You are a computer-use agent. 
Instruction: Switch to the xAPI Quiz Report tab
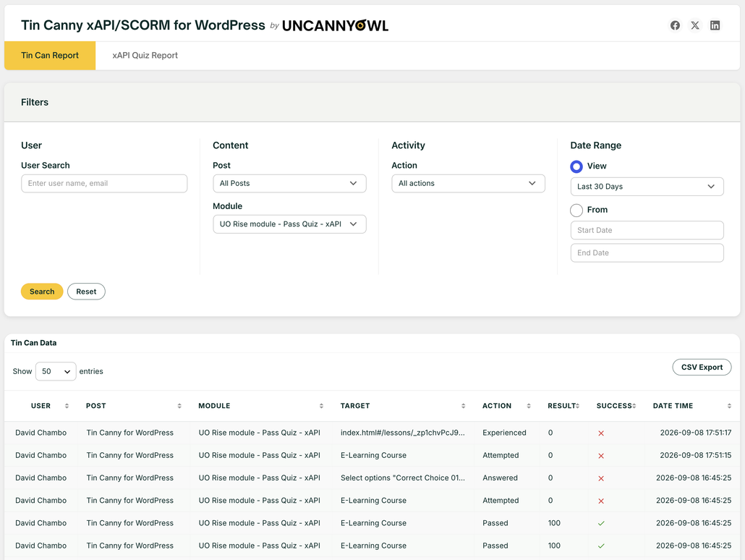(x=145, y=56)
